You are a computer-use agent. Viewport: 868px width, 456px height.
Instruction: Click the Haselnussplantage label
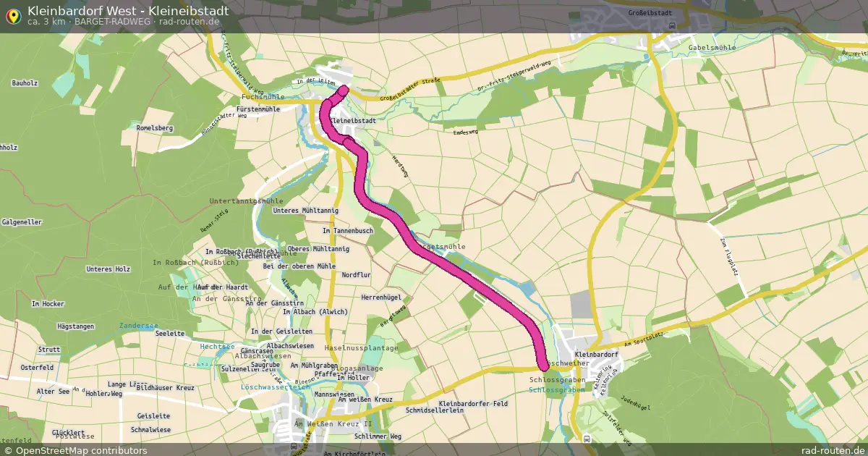362,349
